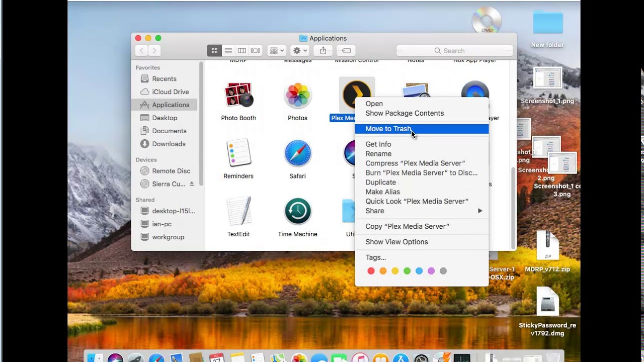Image resolution: width=644 pixels, height=362 pixels.
Task: Eject the Sierra Cu... device
Action: coord(192,184)
